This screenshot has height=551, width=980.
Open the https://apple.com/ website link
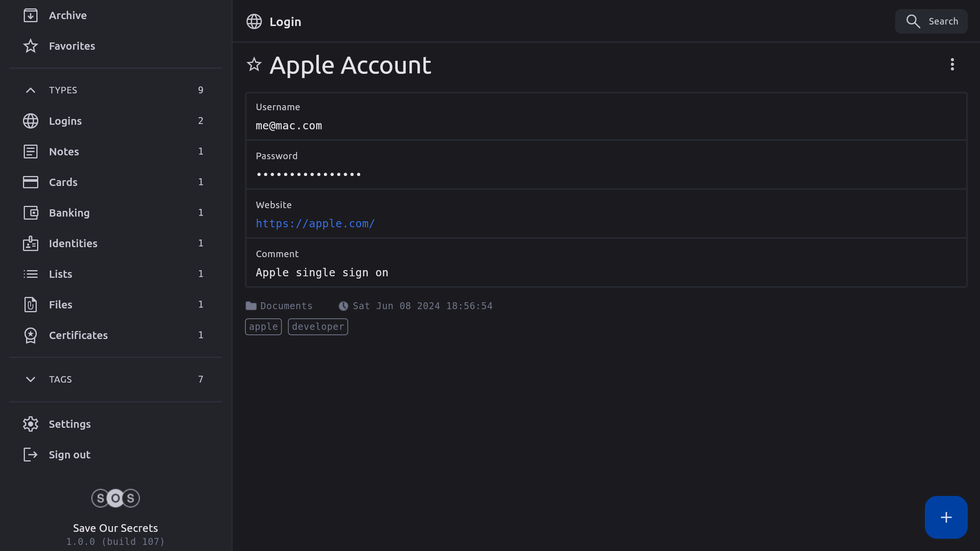(315, 223)
